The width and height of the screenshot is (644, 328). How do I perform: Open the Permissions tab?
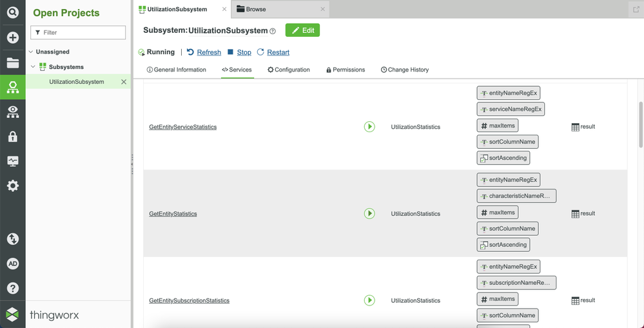[x=346, y=70]
